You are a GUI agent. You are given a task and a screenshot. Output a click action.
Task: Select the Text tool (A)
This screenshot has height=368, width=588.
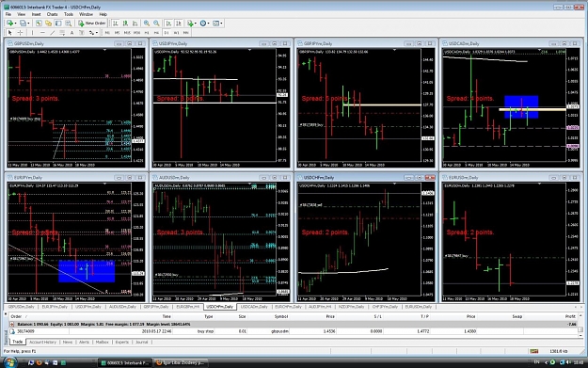72,33
